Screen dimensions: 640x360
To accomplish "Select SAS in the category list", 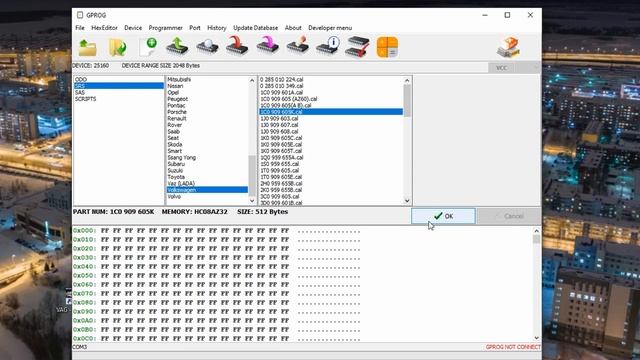I will 118,92.
